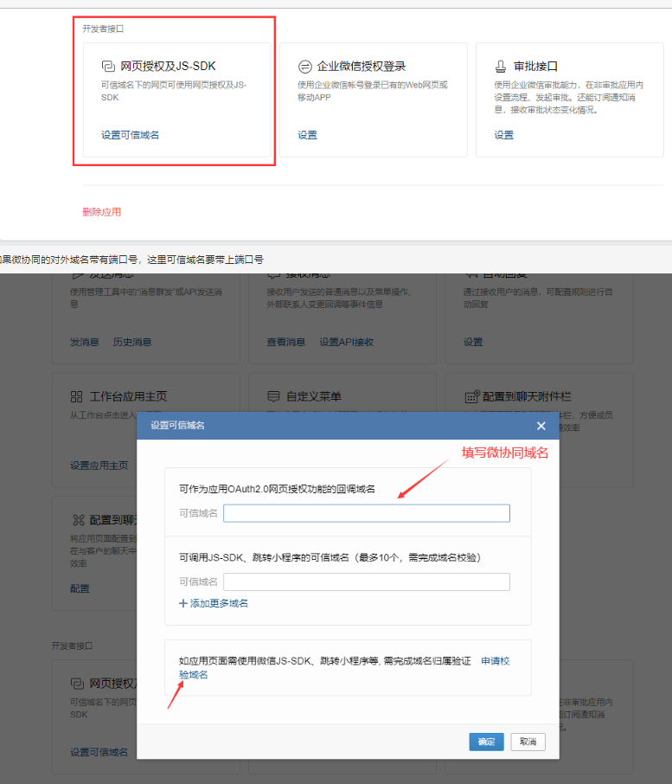Click 历史消息 link

132,342
